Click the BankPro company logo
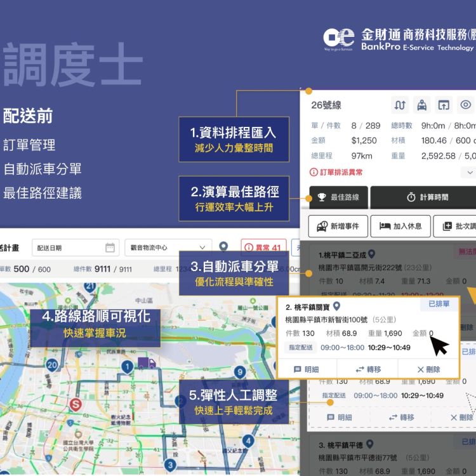Screen dimensions: 476x476 (x=399, y=40)
